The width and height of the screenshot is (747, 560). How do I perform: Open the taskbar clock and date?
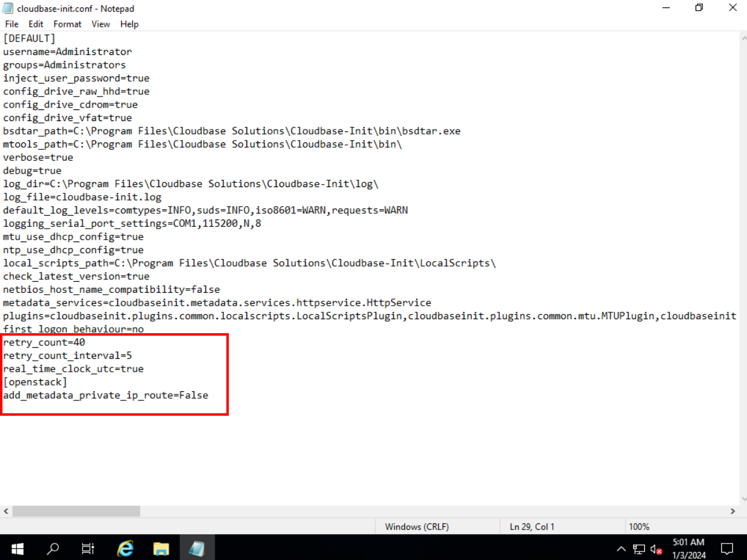688,548
